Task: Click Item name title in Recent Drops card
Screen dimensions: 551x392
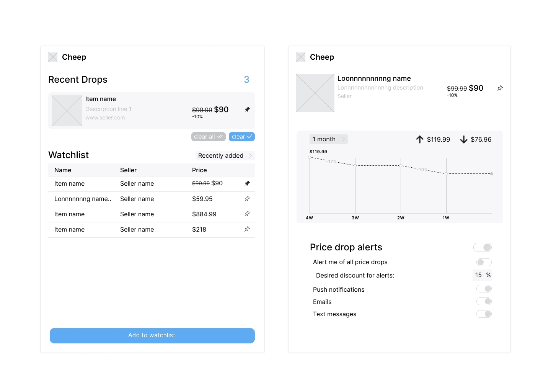Action: coord(101,99)
